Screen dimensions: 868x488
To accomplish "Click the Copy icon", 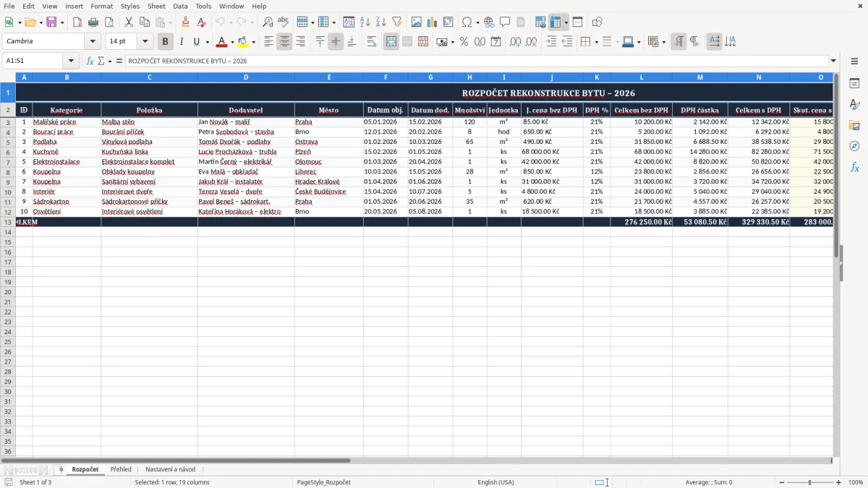I will pyautogui.click(x=145, y=22).
